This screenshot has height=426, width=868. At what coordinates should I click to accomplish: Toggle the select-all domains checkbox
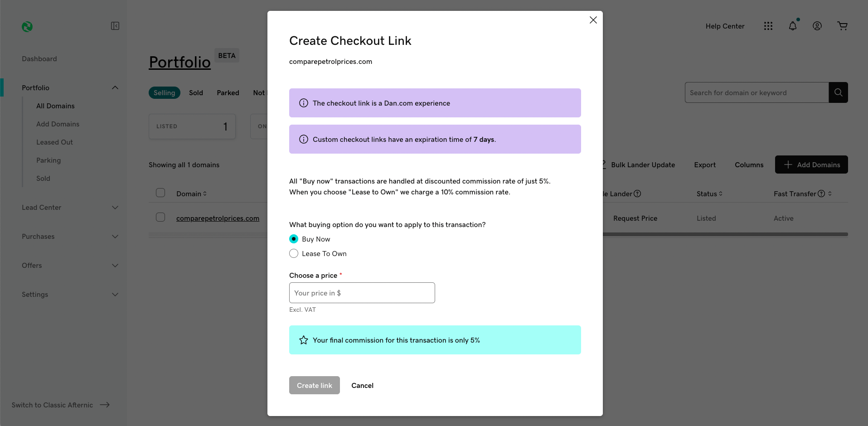coord(160,192)
